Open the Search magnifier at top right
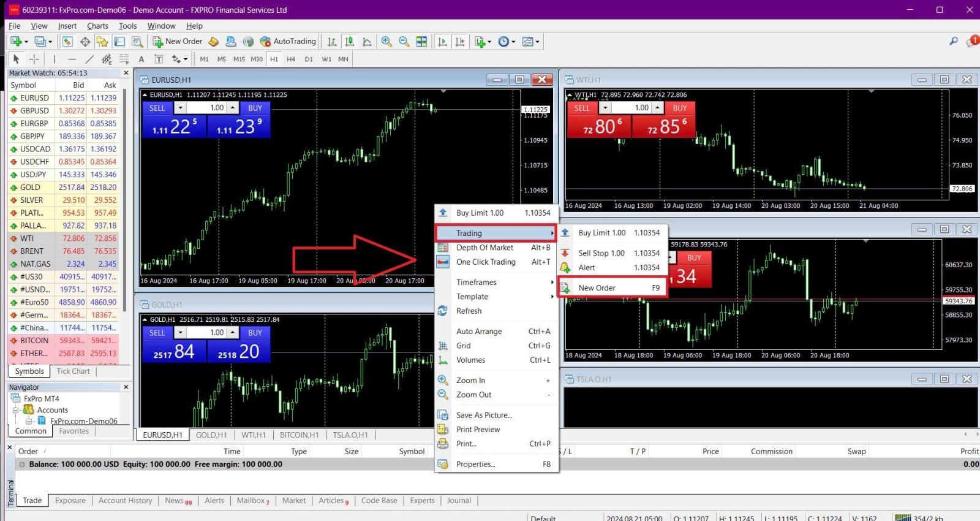This screenshot has height=521, width=980. point(953,41)
